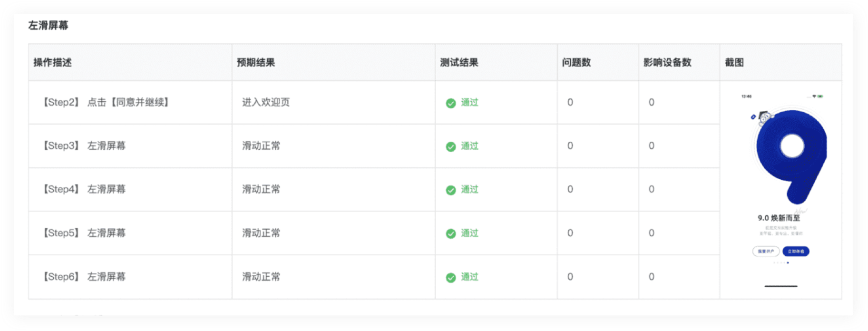Click the green check icon for Step2
Viewport: 868px width, 331px height.
[451, 103]
